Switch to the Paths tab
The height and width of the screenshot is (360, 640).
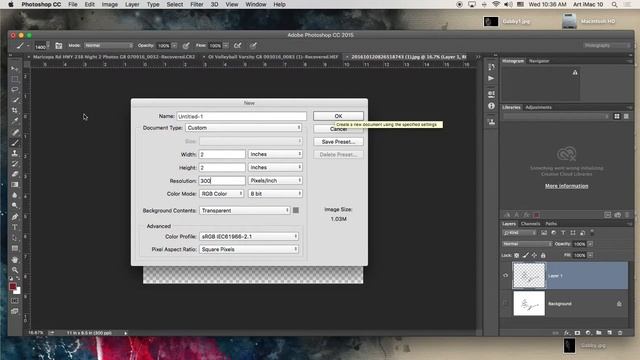pos(551,224)
